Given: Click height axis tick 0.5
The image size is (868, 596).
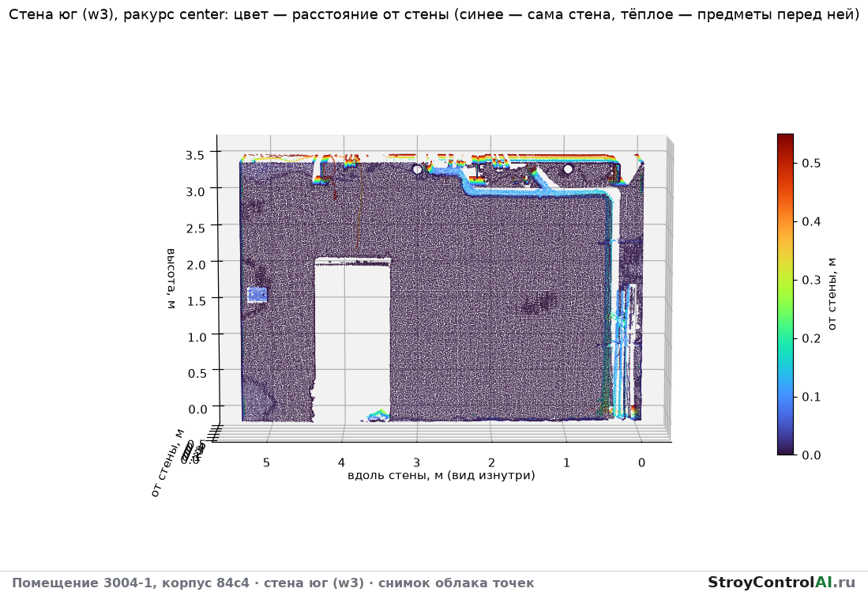Looking at the screenshot, I should (197, 373).
